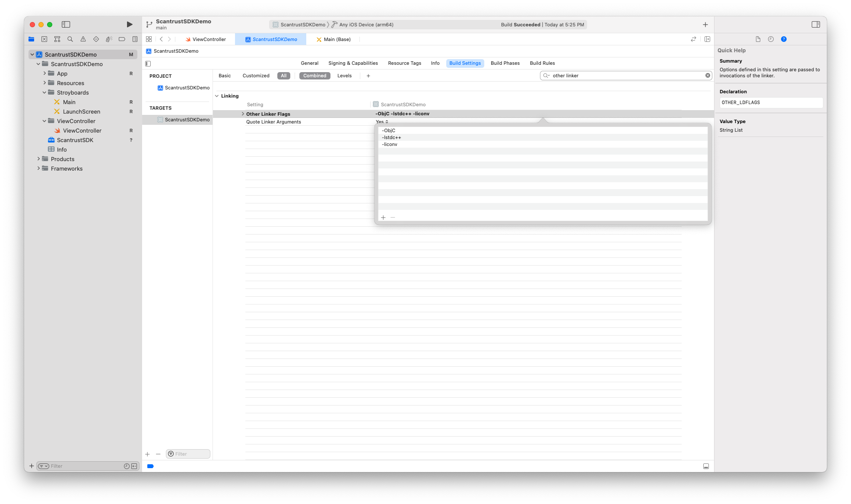The image size is (851, 504).
Task: Add a new target with plus
Action: tap(147, 454)
